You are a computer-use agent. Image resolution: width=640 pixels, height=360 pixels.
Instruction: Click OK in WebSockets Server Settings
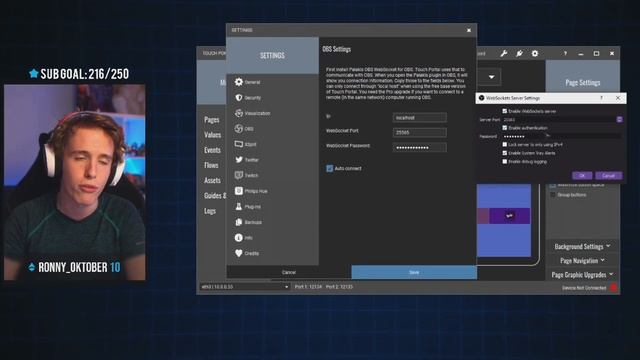(x=582, y=176)
